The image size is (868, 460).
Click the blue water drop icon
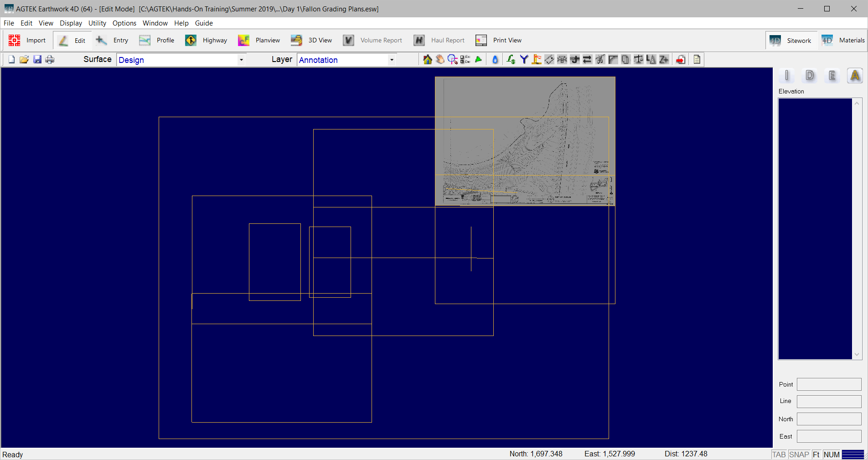coord(495,60)
